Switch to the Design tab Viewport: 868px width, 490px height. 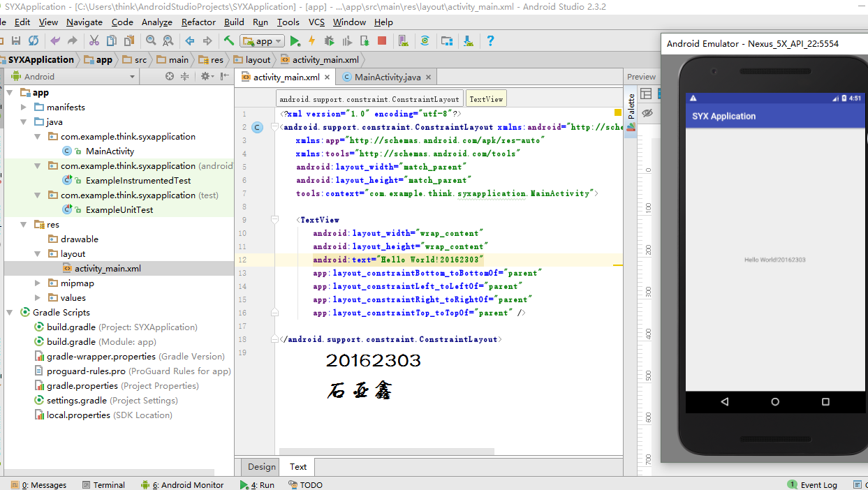point(262,467)
